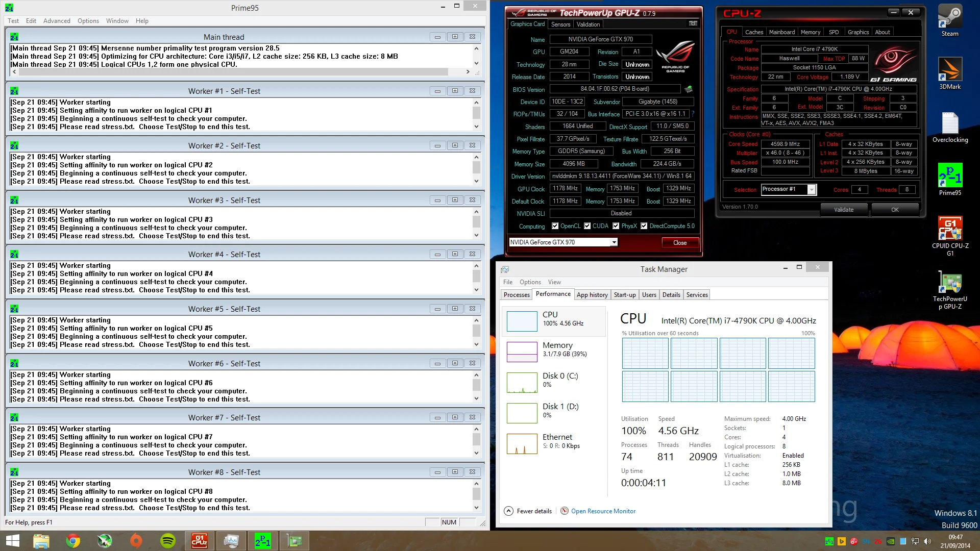
Task: Toggle the CUDA checkbox in GPU-Z
Action: (x=587, y=226)
